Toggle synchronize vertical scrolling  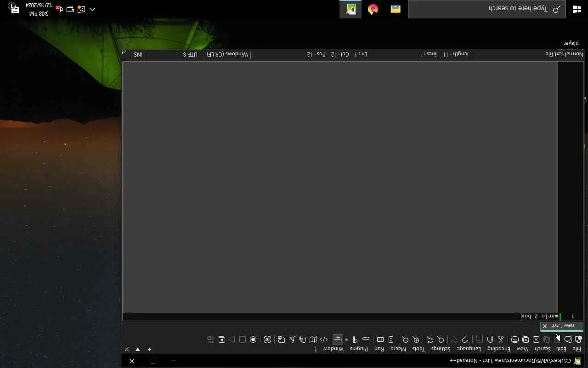391,339
